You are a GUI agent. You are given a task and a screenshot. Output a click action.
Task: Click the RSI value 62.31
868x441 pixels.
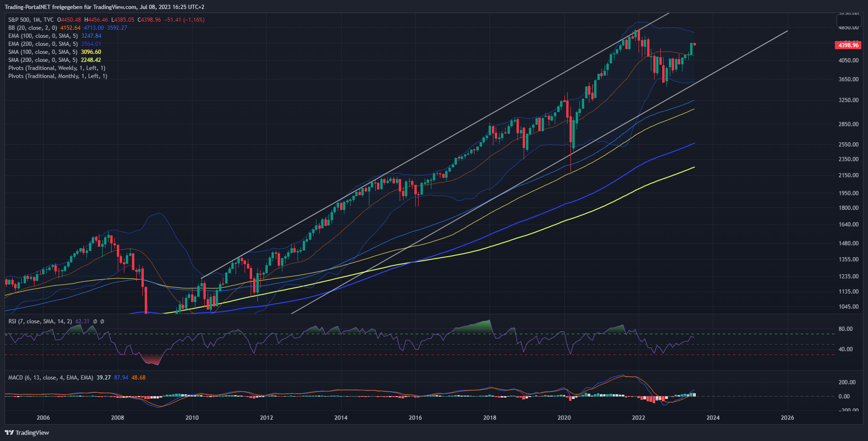pyautogui.click(x=82, y=321)
